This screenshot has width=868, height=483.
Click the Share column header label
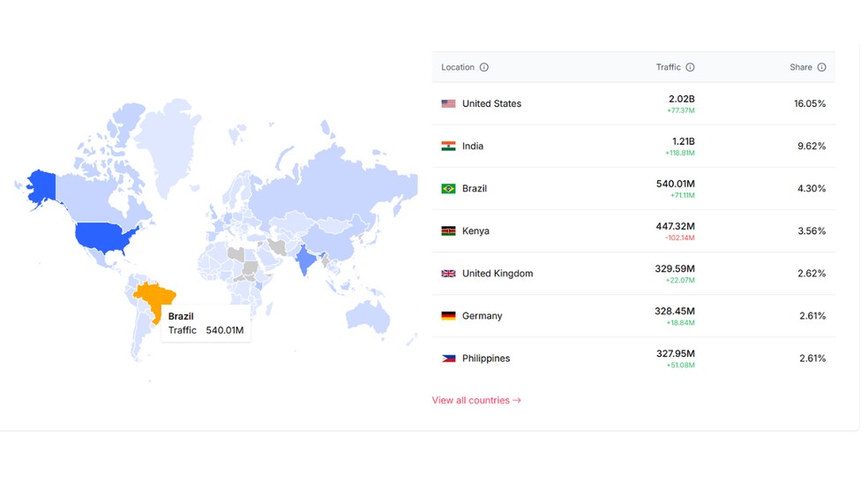pyautogui.click(x=801, y=67)
